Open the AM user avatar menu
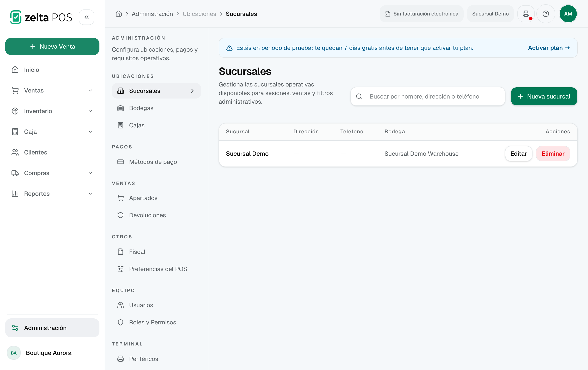This screenshot has height=370, width=588. click(x=568, y=14)
